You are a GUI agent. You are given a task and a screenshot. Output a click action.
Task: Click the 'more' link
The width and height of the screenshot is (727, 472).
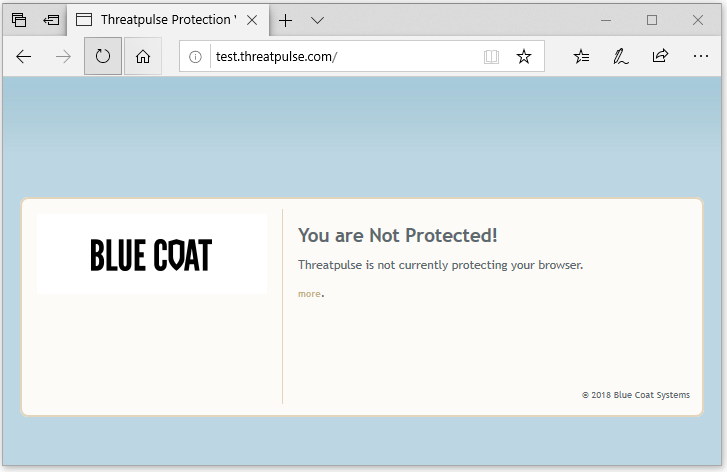pyautogui.click(x=309, y=294)
